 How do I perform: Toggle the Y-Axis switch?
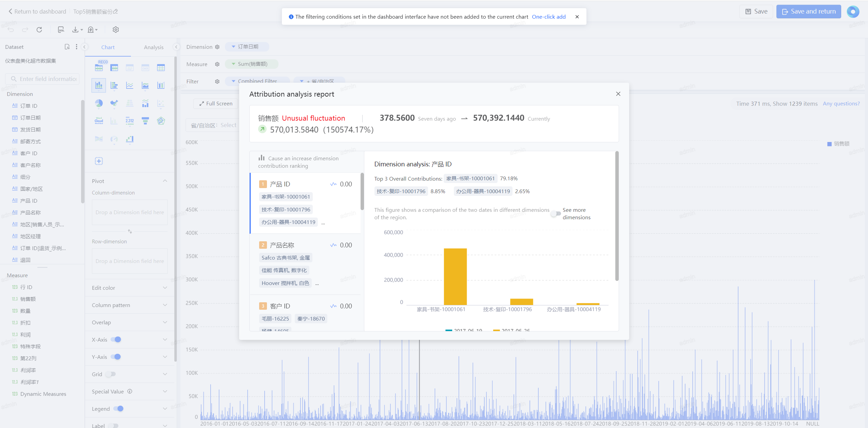[x=116, y=357]
